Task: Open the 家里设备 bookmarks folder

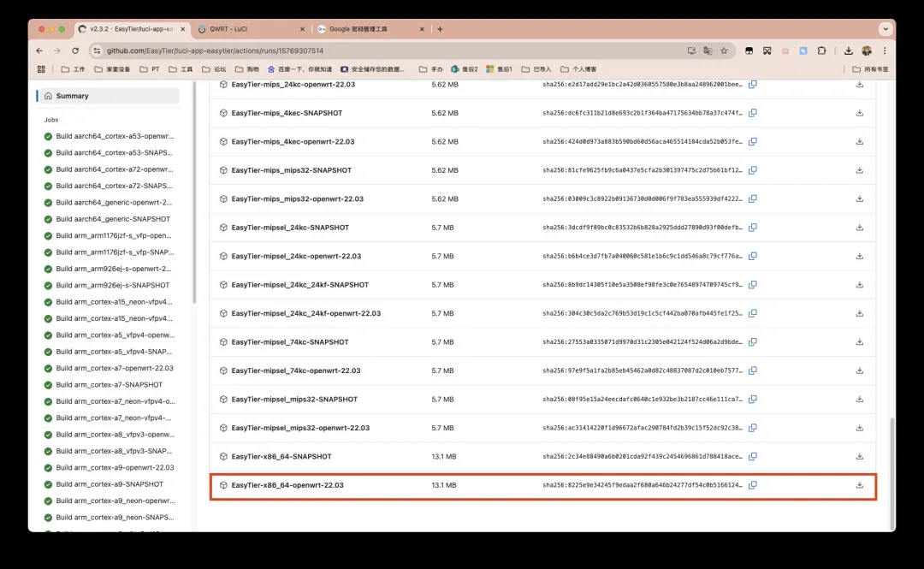Action: 112,69
